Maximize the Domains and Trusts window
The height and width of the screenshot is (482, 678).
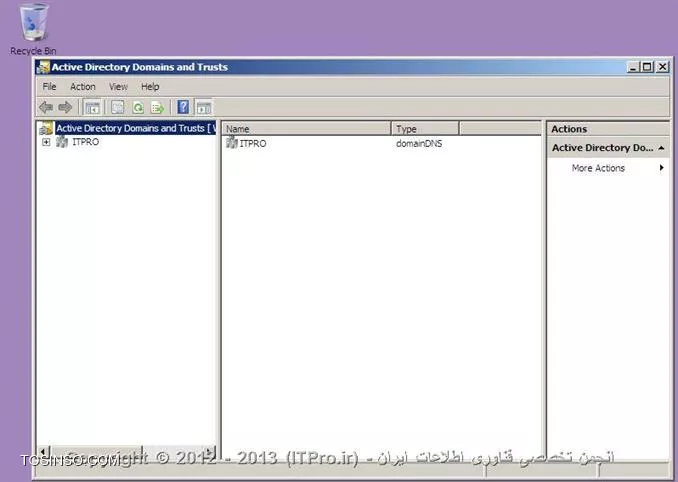point(647,67)
